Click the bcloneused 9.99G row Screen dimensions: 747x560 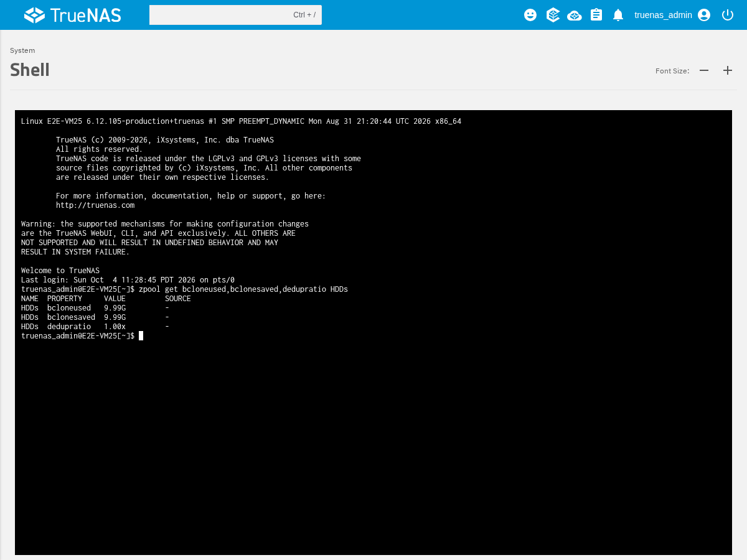[x=95, y=308]
